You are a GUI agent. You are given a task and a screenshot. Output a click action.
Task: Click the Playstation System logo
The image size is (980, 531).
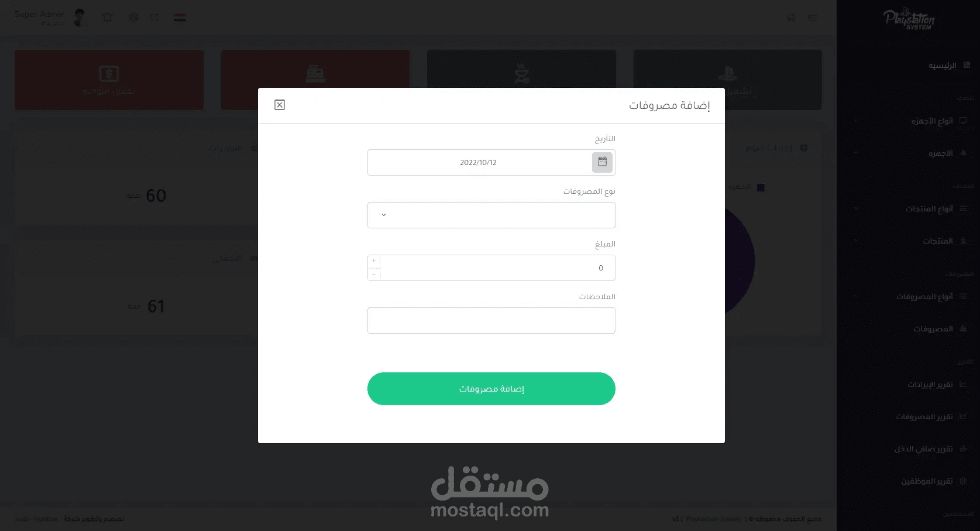click(909, 19)
